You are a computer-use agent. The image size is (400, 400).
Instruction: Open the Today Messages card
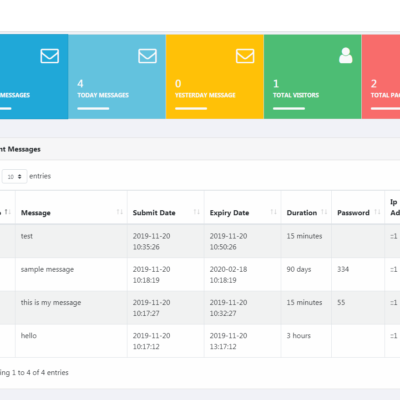pos(117,77)
